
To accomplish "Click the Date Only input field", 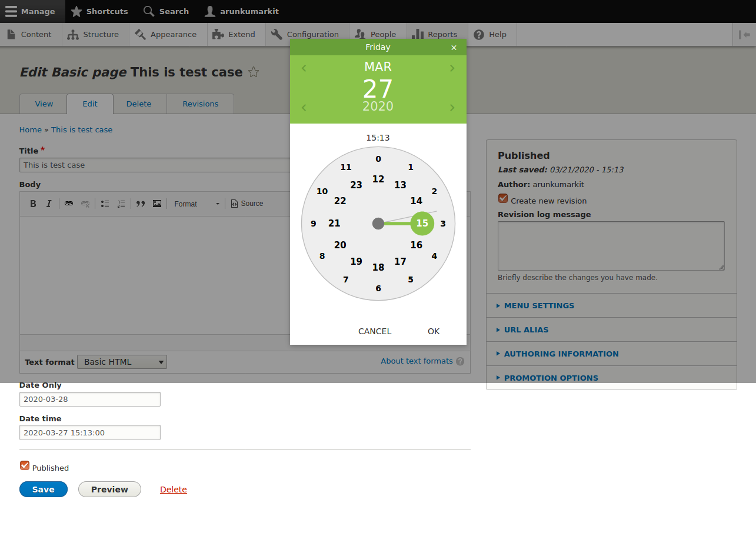I will point(89,399).
